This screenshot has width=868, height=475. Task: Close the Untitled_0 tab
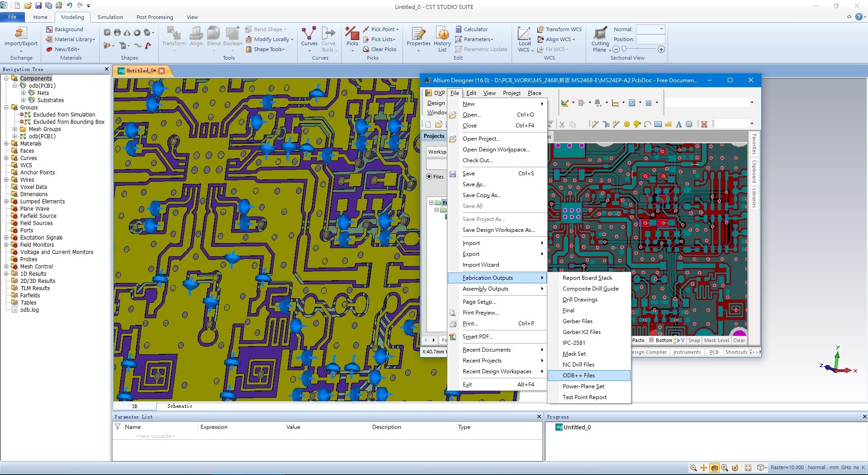pos(161,71)
